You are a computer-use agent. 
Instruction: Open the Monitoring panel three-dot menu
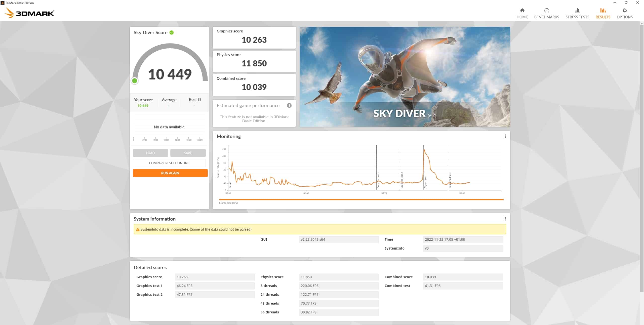pyautogui.click(x=505, y=136)
